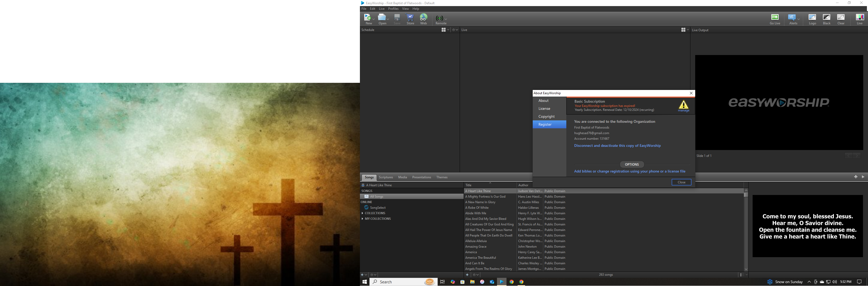
Task: Click the New schedule toolbar icon
Action: click(x=368, y=19)
